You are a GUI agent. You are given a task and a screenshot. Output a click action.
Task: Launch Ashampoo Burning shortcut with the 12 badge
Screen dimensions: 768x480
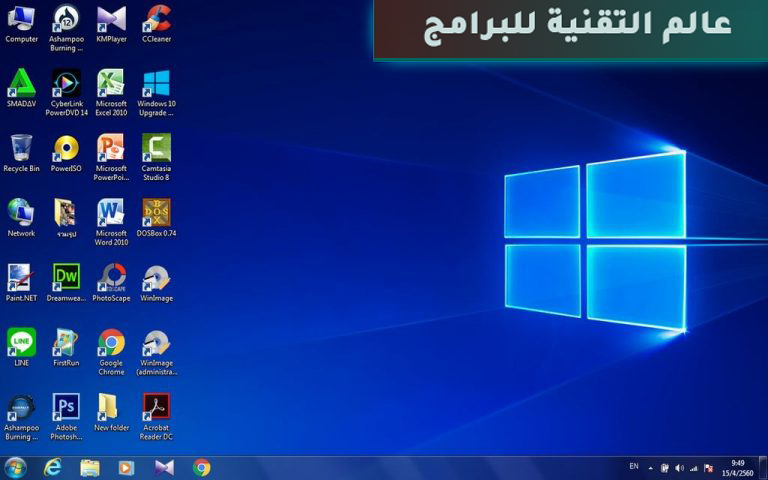click(66, 28)
